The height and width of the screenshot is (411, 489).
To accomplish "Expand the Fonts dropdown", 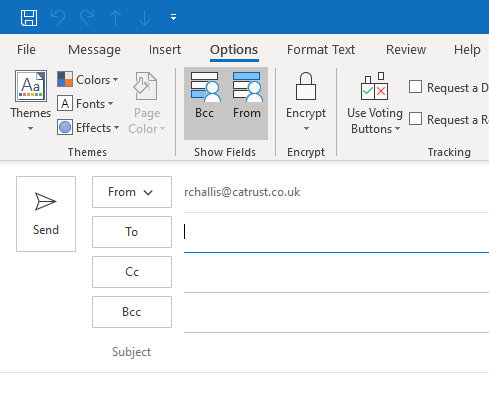I will click(x=85, y=104).
